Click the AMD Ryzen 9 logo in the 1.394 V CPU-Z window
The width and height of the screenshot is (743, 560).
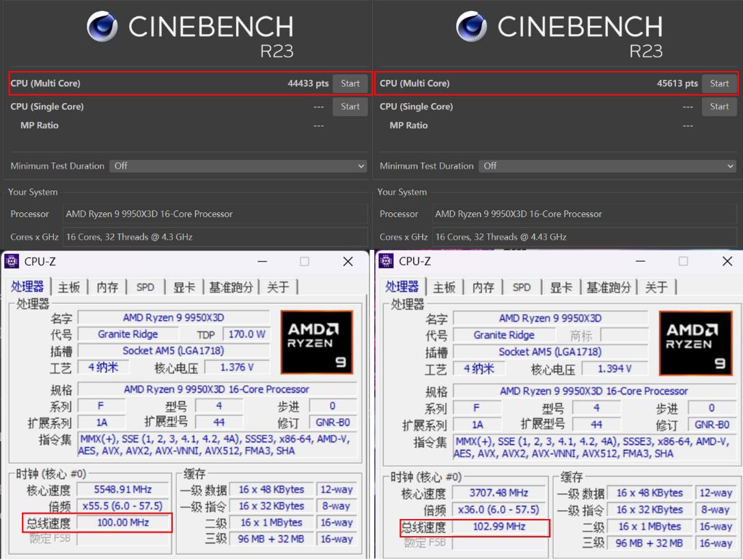(695, 344)
